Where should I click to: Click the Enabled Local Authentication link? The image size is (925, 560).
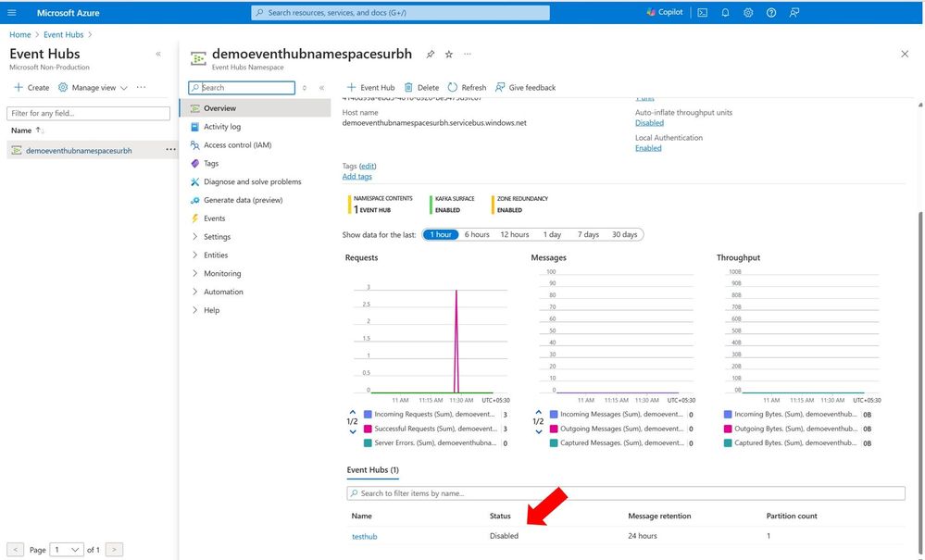[648, 148]
